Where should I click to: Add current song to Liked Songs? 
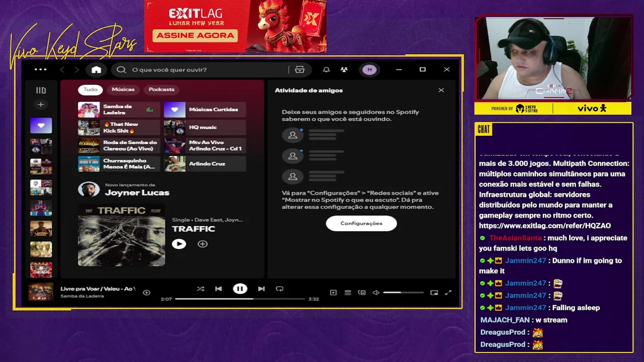(146, 293)
